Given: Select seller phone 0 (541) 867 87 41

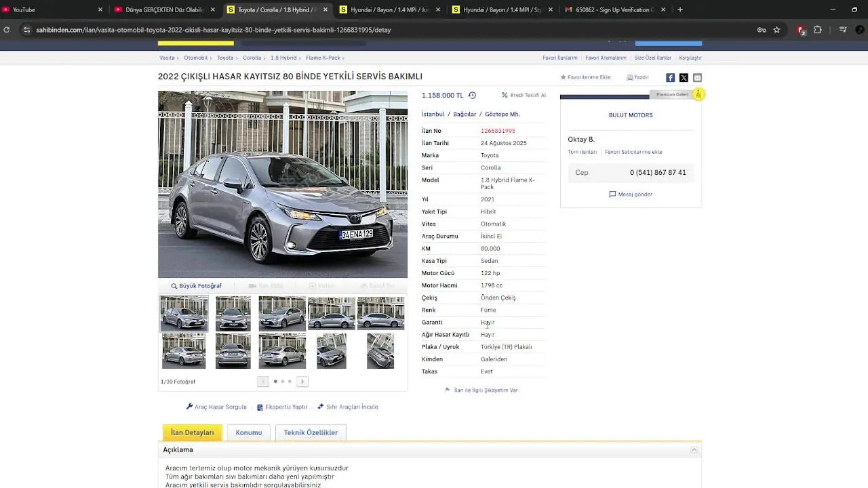Looking at the screenshot, I should point(658,173).
